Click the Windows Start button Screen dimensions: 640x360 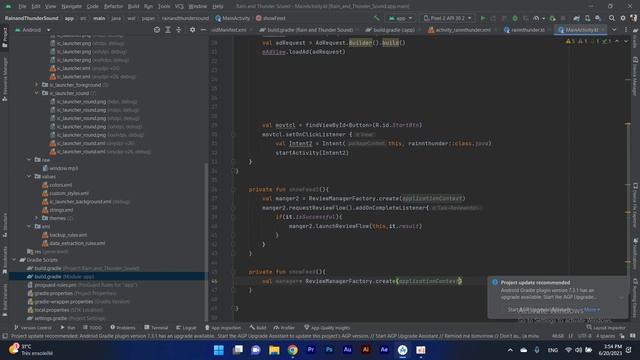[x=219, y=350]
